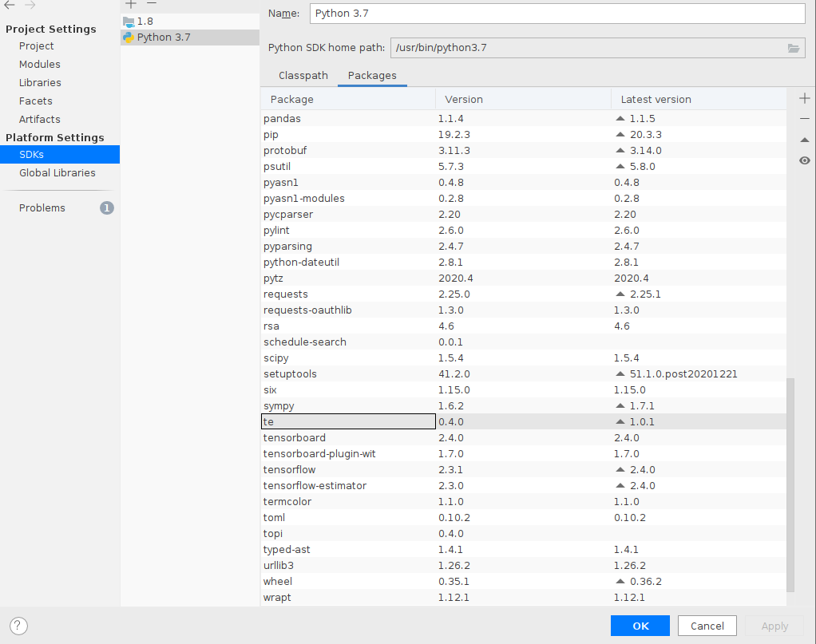The width and height of the screenshot is (816, 644).
Task: Select the pylint package name
Action: (276, 231)
